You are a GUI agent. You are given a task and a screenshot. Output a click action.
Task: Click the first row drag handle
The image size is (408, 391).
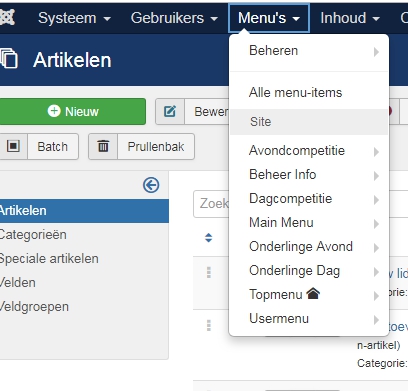209,272
